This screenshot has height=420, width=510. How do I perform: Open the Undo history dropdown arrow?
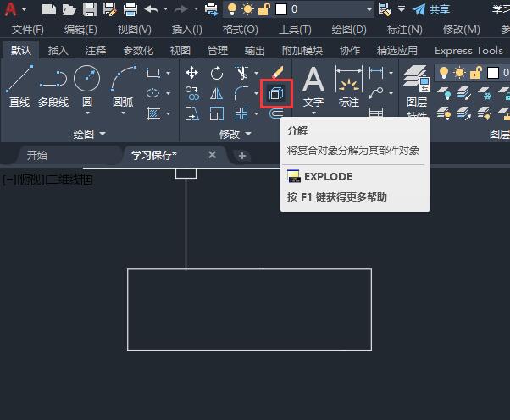click(165, 9)
